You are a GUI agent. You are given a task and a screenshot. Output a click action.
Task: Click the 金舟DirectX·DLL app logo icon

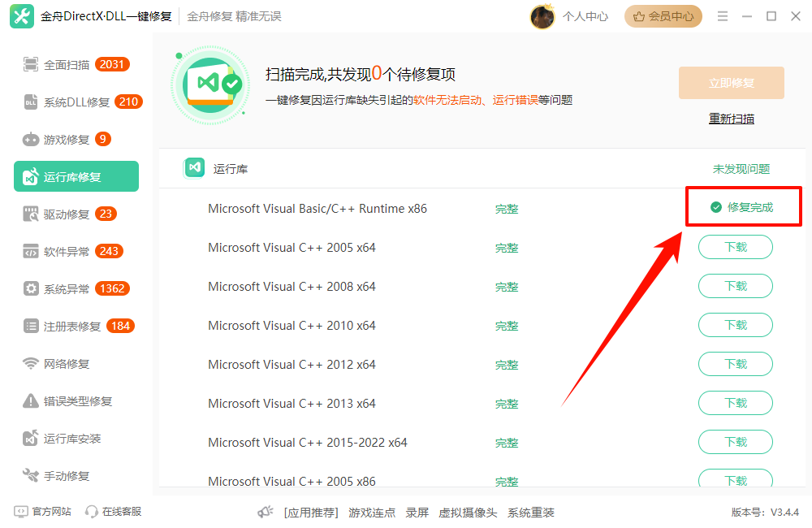click(22, 16)
